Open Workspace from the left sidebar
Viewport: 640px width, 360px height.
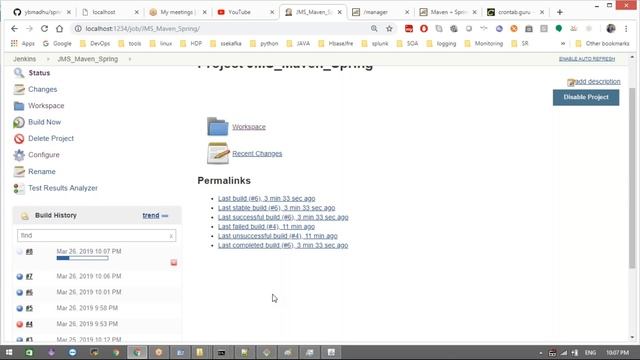tap(46, 106)
